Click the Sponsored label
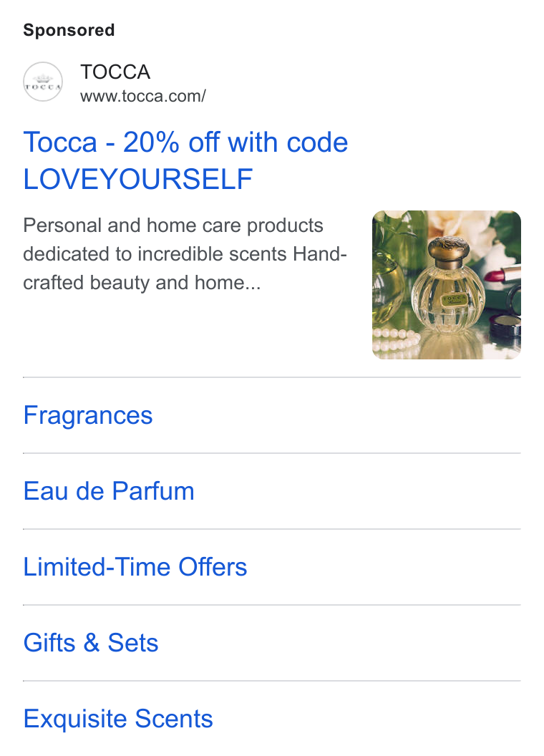The width and height of the screenshot is (544, 756). click(69, 30)
